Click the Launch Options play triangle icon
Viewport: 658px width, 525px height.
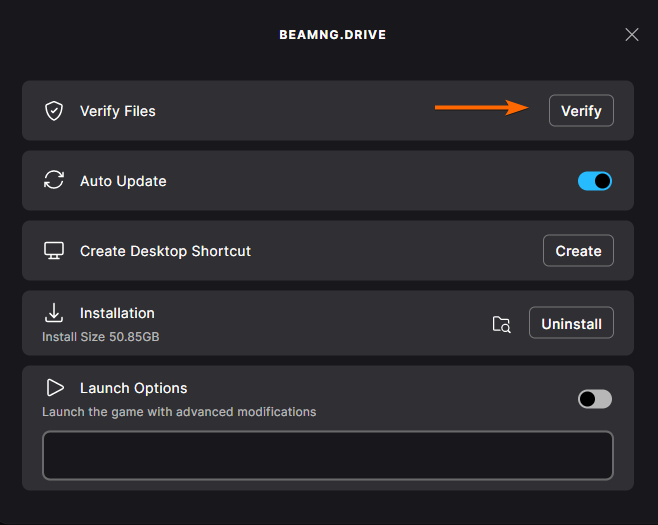pos(55,388)
